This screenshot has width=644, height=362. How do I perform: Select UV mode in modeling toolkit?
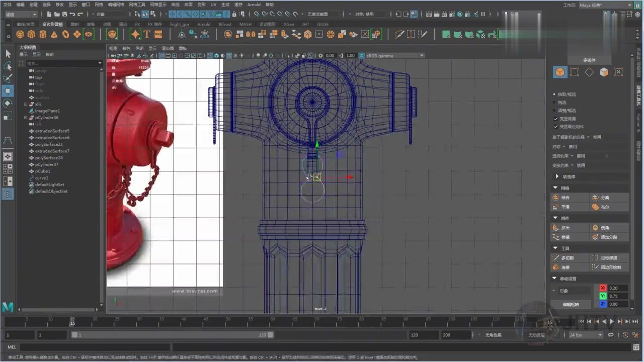pyautogui.click(x=619, y=72)
